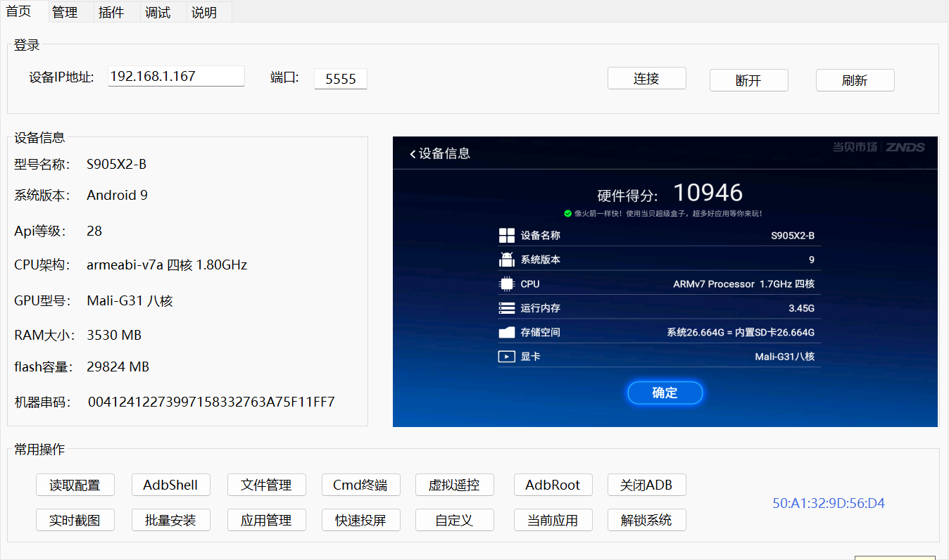949x560 pixels.
Task: Click the 批量安装 button
Action: coord(170,520)
